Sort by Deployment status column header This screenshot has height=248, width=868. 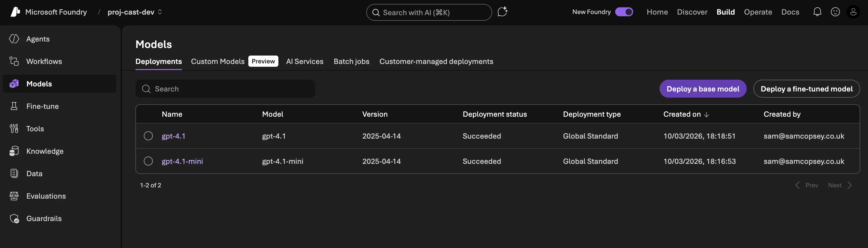click(495, 114)
